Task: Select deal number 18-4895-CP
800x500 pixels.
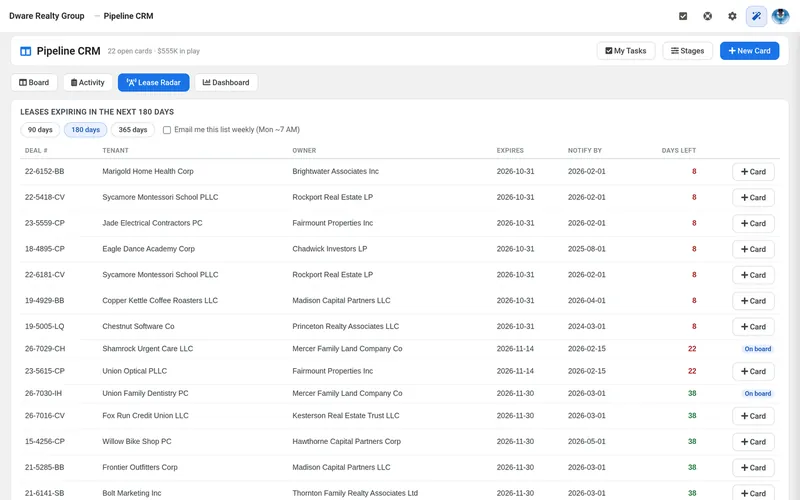Action: (44, 249)
